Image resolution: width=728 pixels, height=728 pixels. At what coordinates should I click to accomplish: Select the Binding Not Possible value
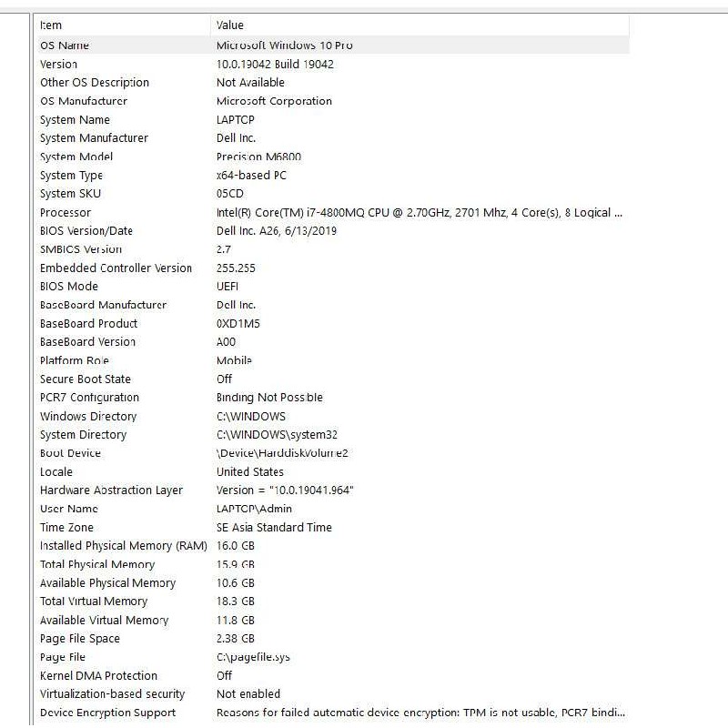(269, 398)
